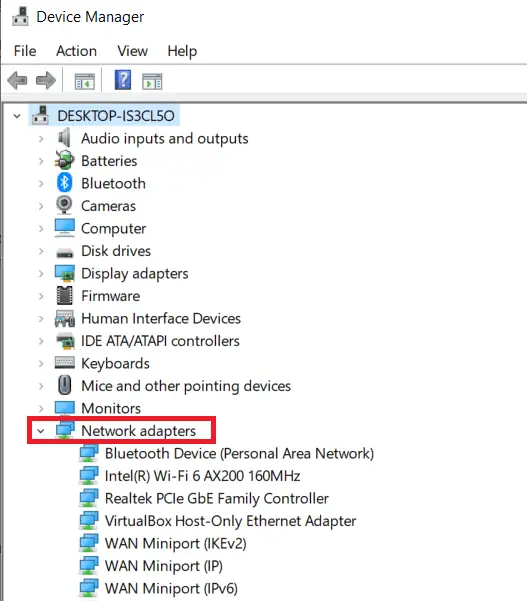
Task: Collapse the DESKTOP-IS3CL5O root node
Action: pos(16,116)
